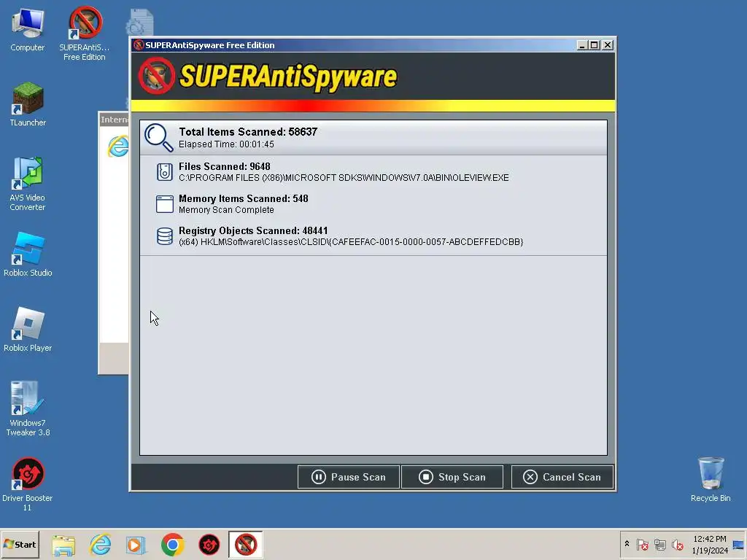The image size is (747, 560).
Task: Click the SUPERAntiSpyware taskbar button
Action: 245,545
